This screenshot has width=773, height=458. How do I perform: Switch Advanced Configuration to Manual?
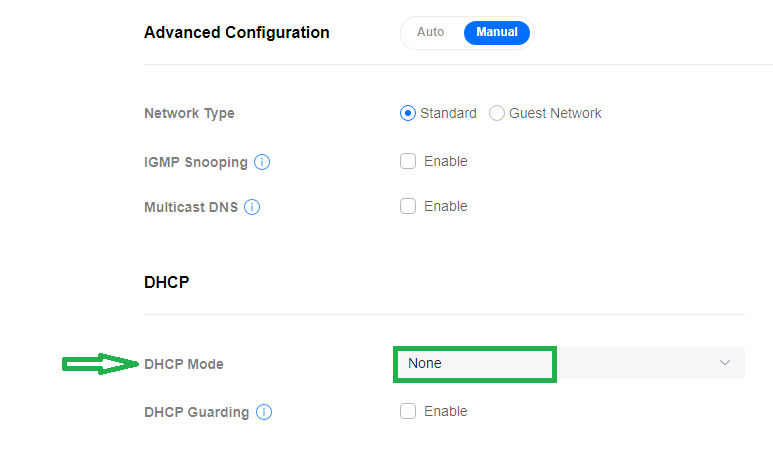click(496, 32)
